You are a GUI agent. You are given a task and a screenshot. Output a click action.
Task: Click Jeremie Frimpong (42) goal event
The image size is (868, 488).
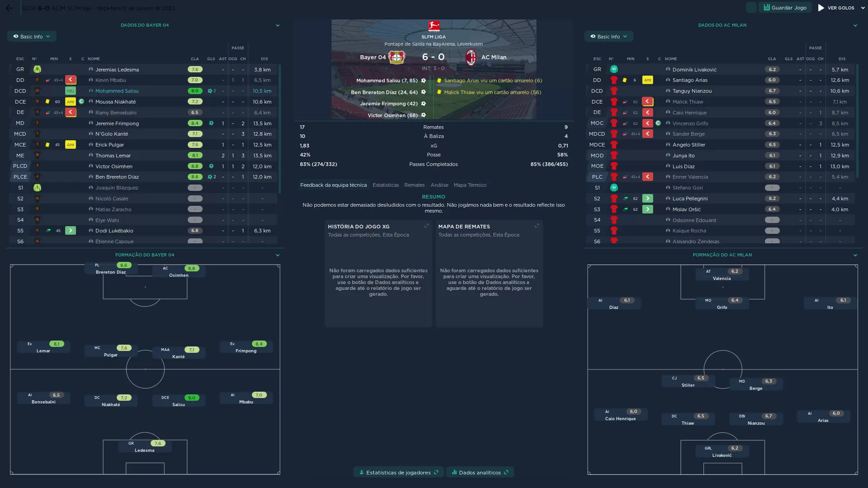click(389, 104)
